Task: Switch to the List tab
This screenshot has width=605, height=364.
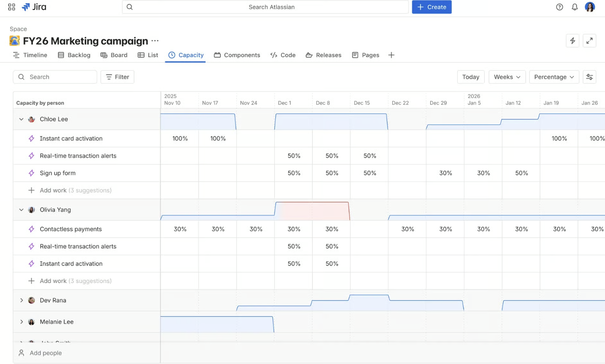Action: (148, 55)
